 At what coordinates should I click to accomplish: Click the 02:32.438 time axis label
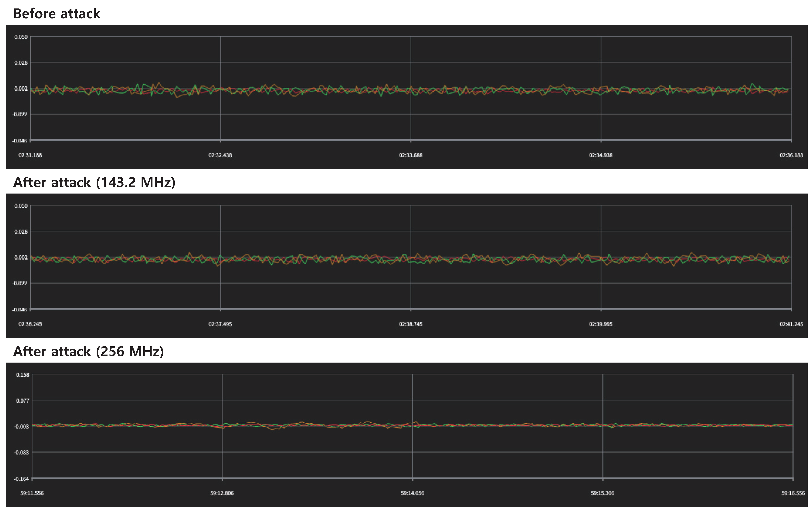(x=220, y=155)
